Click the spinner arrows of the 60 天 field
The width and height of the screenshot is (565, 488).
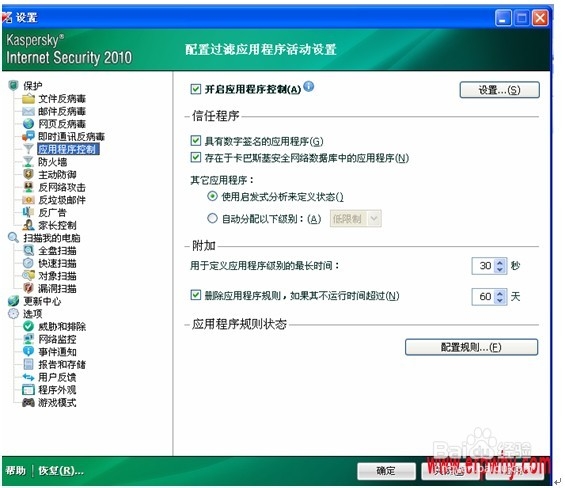(500, 297)
